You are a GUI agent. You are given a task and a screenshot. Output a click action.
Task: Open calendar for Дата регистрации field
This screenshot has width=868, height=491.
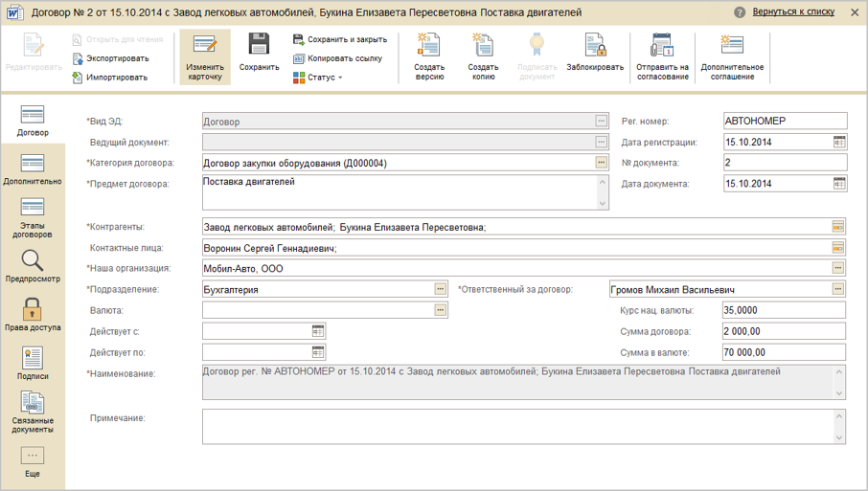[x=839, y=142]
